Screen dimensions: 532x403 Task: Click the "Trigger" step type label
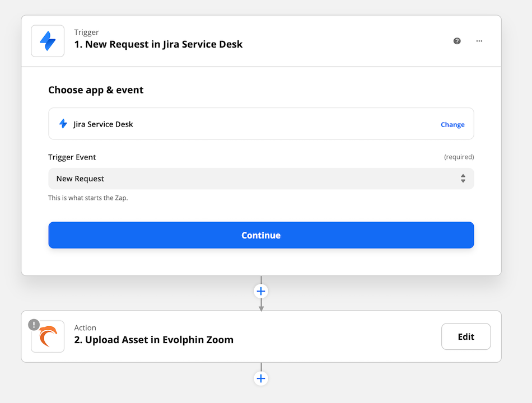pos(86,32)
